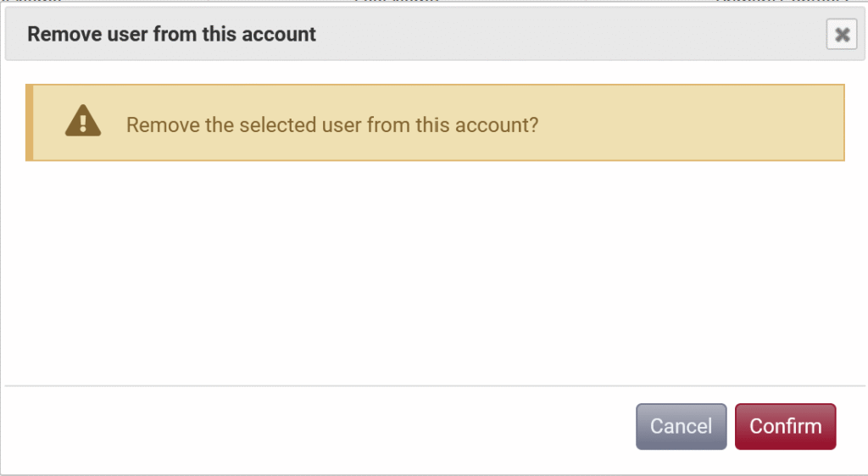Image resolution: width=868 pixels, height=476 pixels.
Task: Click the exclamation mark inside warning triangle
Action: (x=83, y=125)
